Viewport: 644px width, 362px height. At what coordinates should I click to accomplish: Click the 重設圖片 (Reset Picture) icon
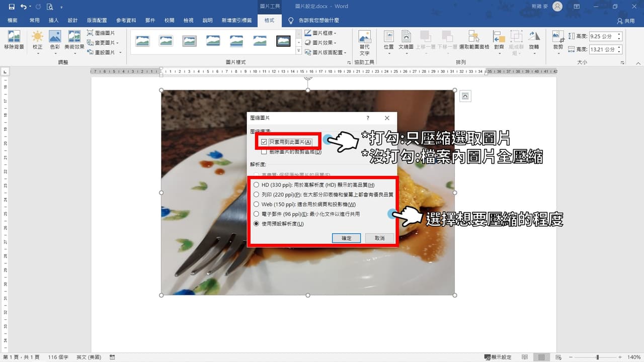(x=91, y=52)
